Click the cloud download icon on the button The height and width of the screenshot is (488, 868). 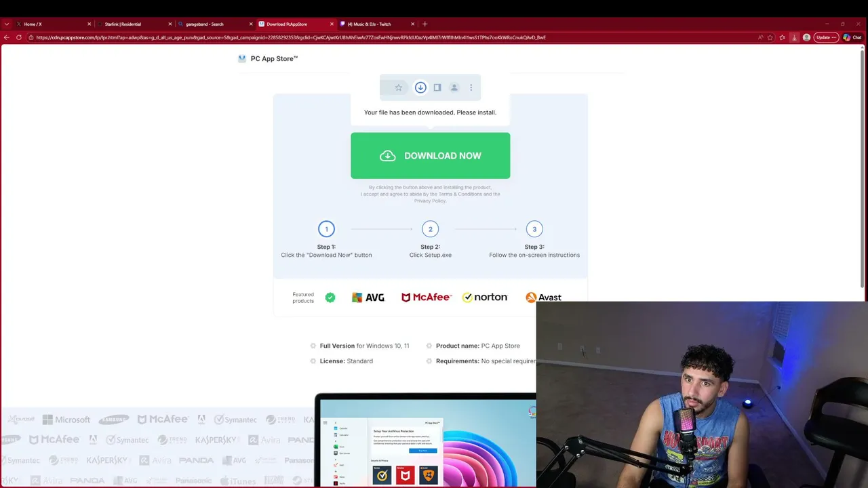387,156
